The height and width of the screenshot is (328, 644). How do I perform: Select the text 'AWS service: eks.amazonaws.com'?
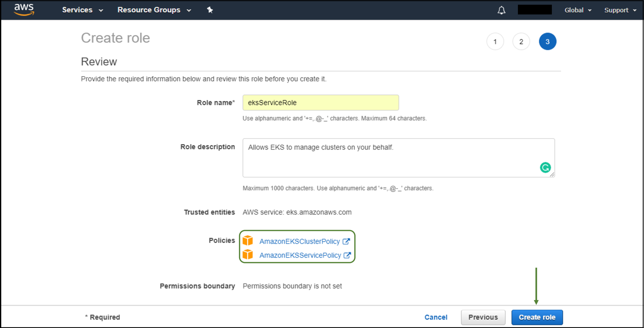[297, 212]
